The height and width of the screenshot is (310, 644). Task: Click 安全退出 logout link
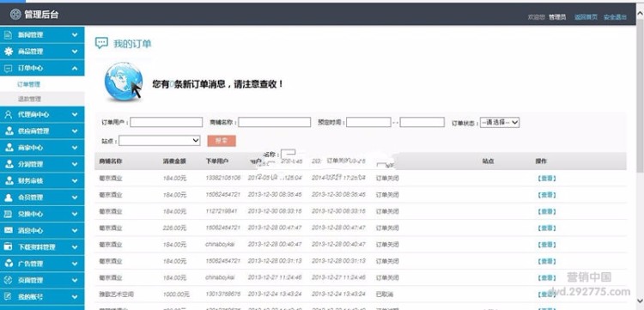[x=616, y=17]
